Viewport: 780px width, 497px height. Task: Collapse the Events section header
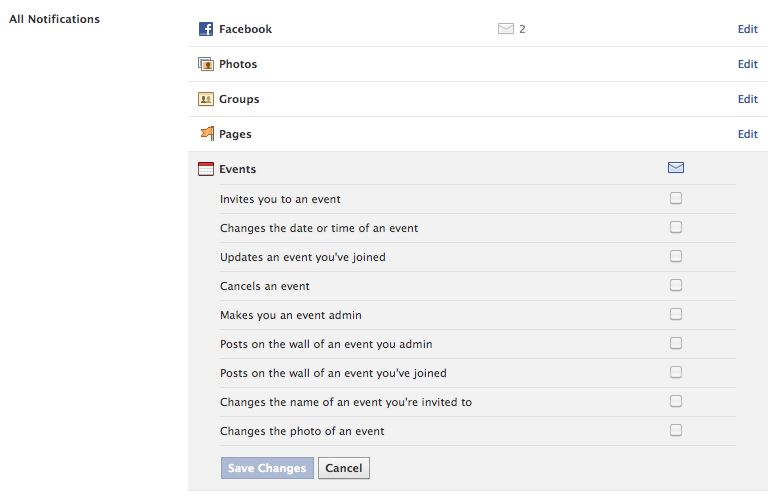(238, 169)
